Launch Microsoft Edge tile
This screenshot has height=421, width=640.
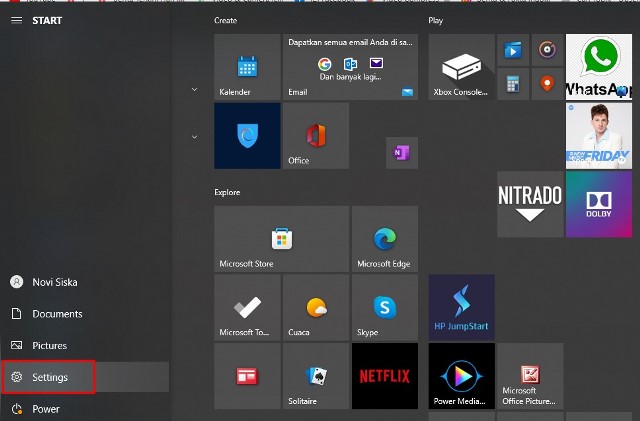click(x=384, y=239)
